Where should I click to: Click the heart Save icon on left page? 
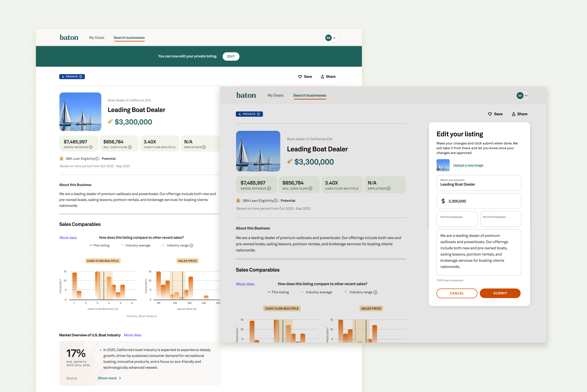click(300, 77)
